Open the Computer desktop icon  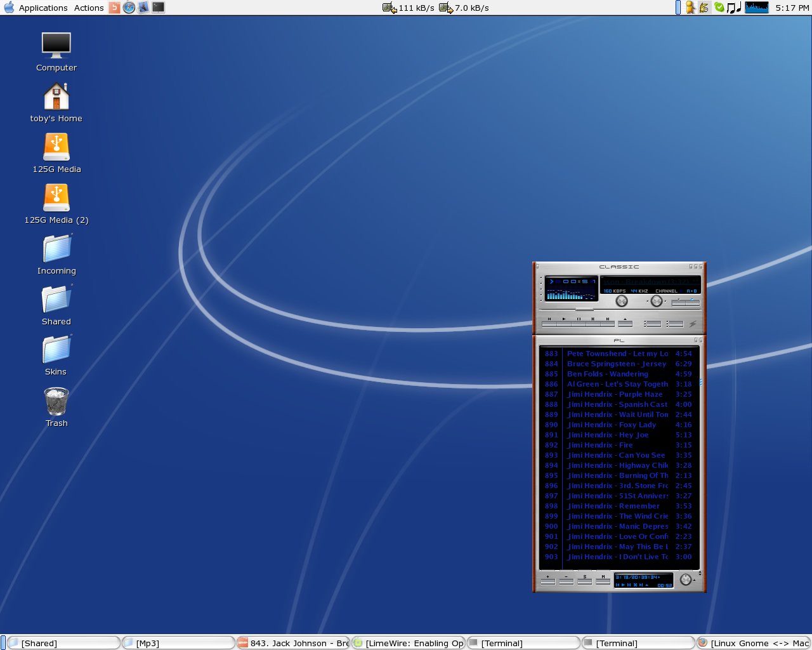coord(56,52)
